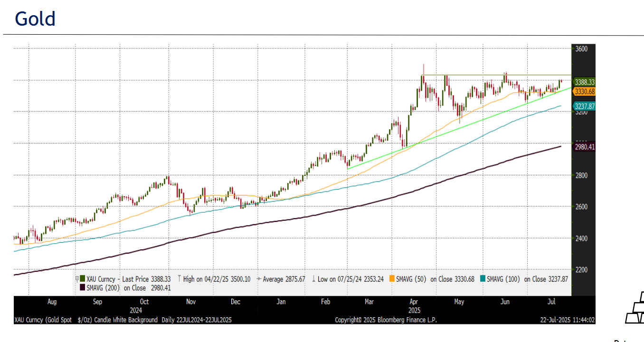Click the Copyright 2025 Bloomberg Finance text
Image resolution: width=644 pixels, height=342 pixels.
pos(386,320)
